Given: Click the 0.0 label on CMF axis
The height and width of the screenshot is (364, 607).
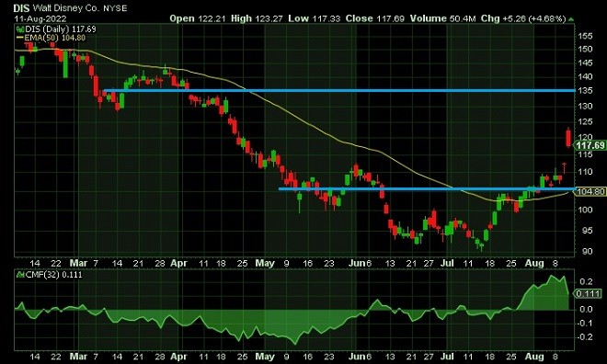Looking at the screenshot, I should coord(586,309).
